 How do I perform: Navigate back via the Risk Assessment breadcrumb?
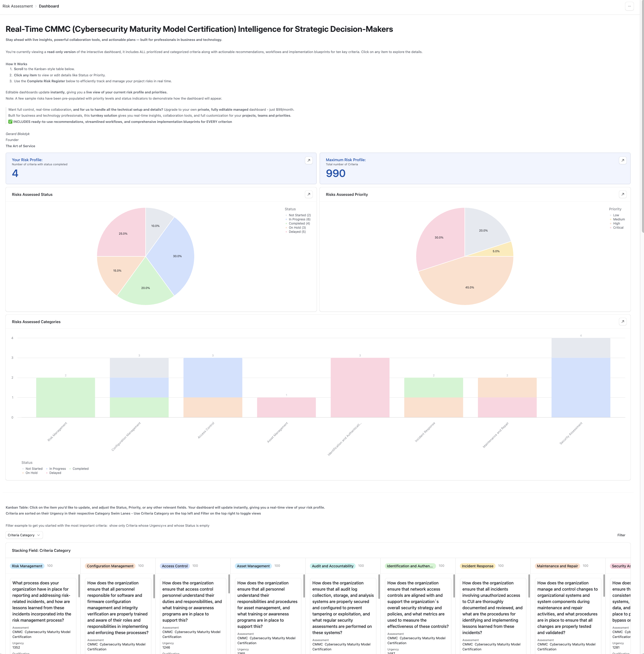pyautogui.click(x=18, y=6)
